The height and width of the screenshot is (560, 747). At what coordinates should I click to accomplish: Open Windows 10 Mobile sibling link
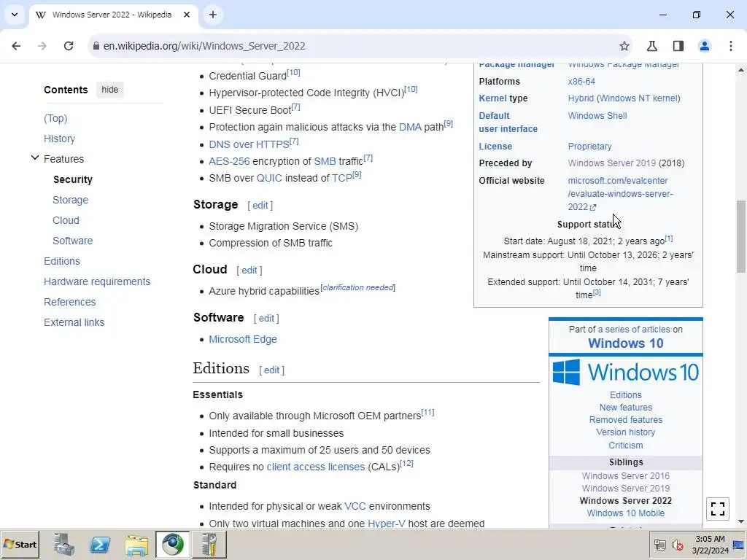click(625, 513)
